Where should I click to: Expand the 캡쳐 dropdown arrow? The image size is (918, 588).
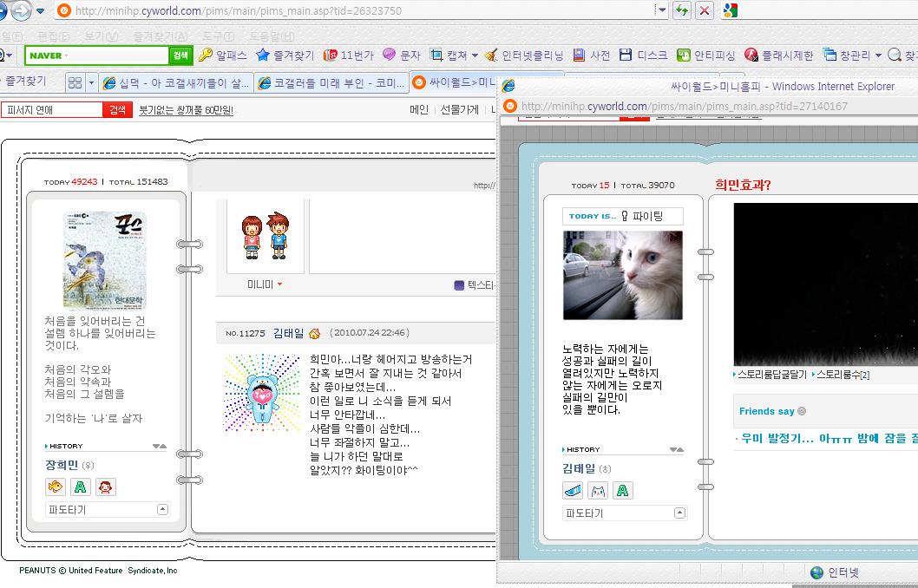[475, 56]
